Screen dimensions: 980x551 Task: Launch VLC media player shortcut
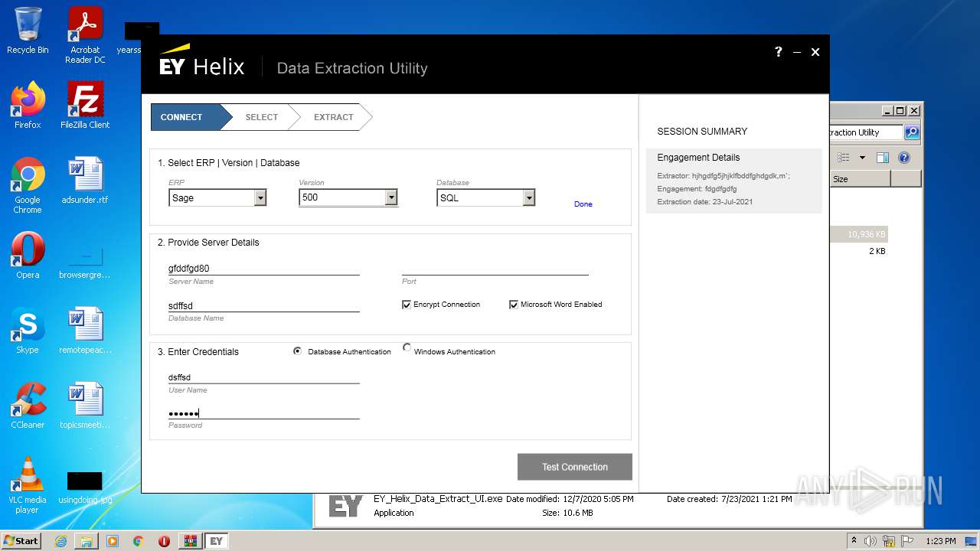(28, 486)
